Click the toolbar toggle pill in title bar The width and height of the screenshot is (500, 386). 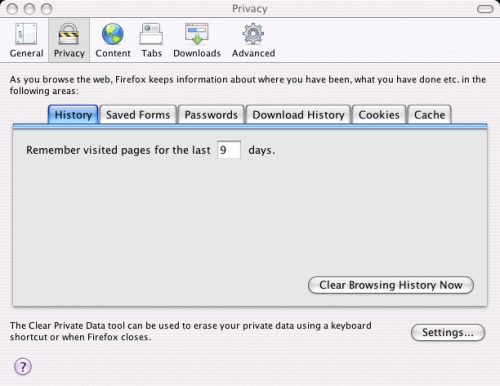(485, 9)
